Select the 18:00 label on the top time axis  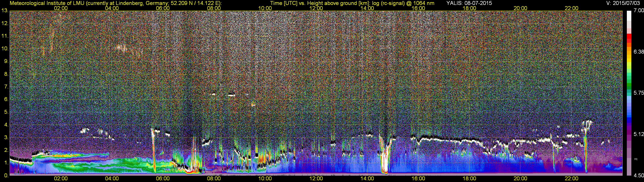pos(469,8)
